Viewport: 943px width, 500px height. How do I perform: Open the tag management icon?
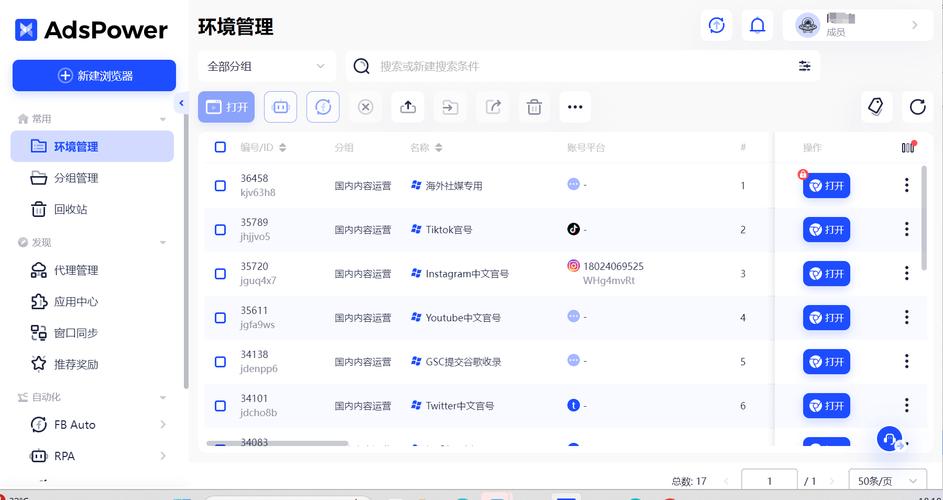click(x=876, y=107)
